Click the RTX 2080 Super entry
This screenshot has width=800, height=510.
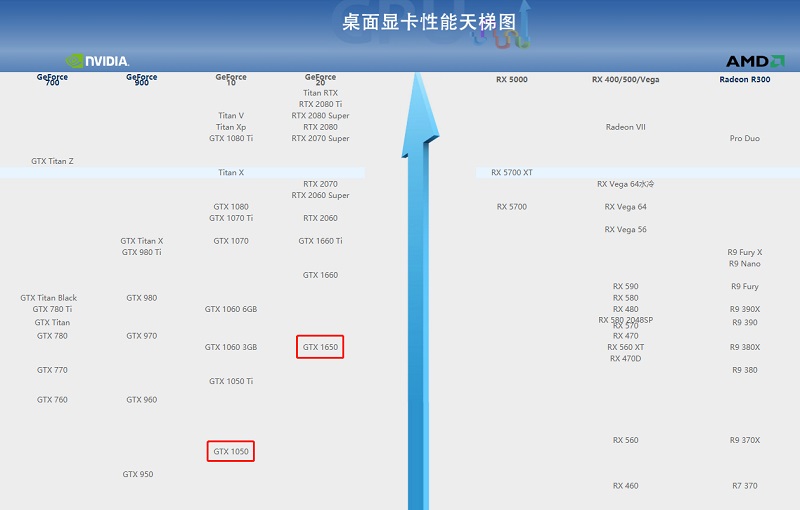click(320, 116)
